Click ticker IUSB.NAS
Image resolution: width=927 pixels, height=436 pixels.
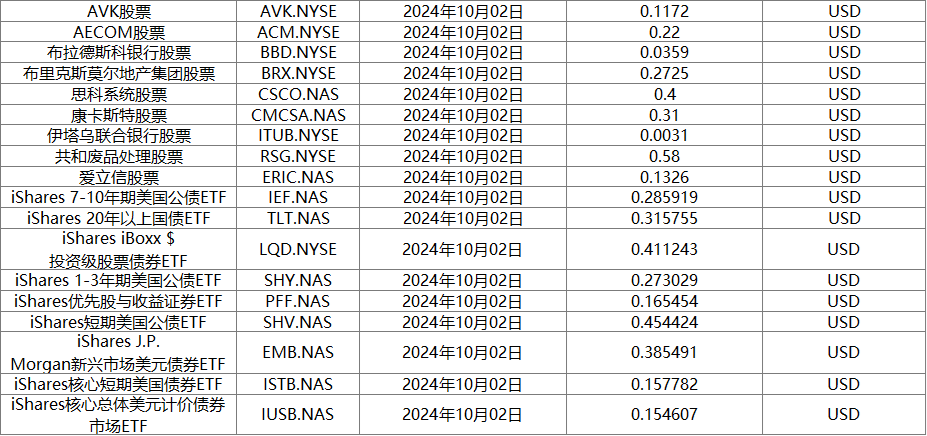point(298,414)
